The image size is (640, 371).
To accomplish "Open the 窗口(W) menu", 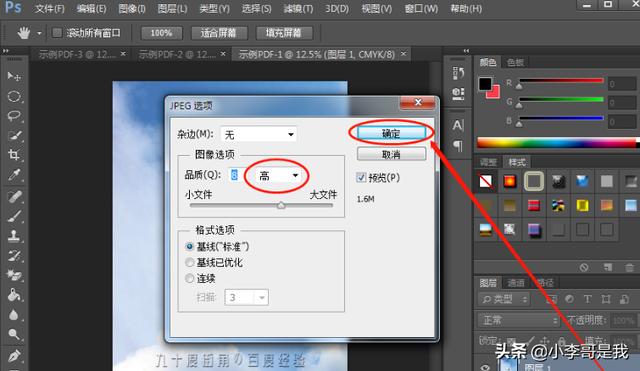I will click(x=421, y=9).
